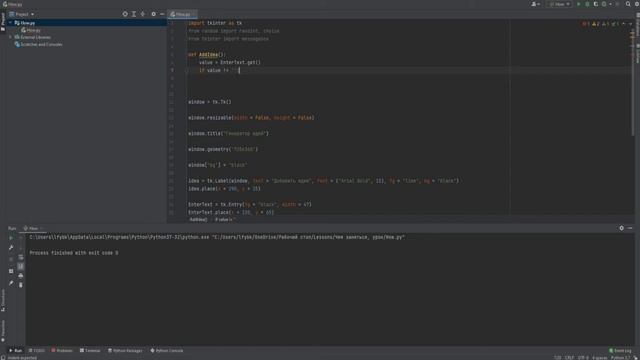Click 'Process finished with exit code 0' text

click(x=74, y=253)
